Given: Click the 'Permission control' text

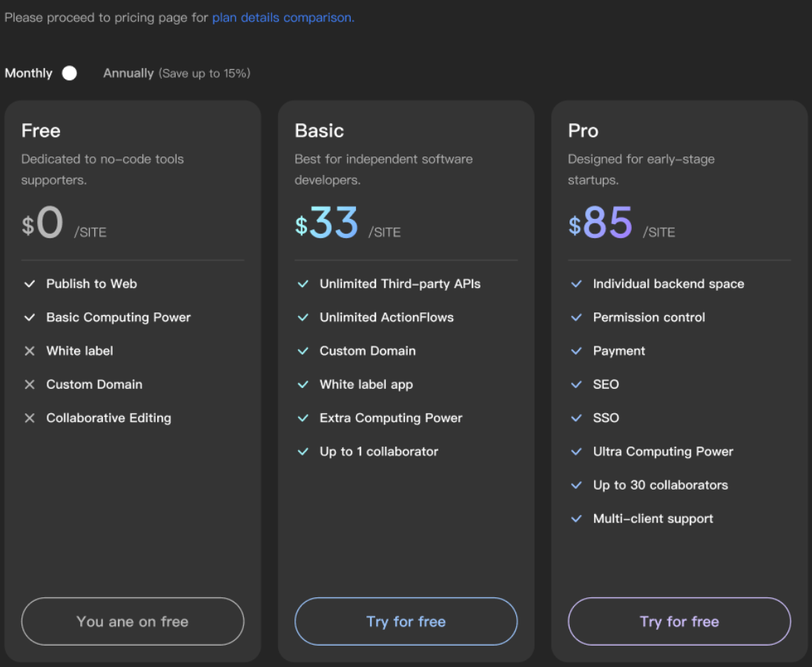Looking at the screenshot, I should (x=649, y=317).
